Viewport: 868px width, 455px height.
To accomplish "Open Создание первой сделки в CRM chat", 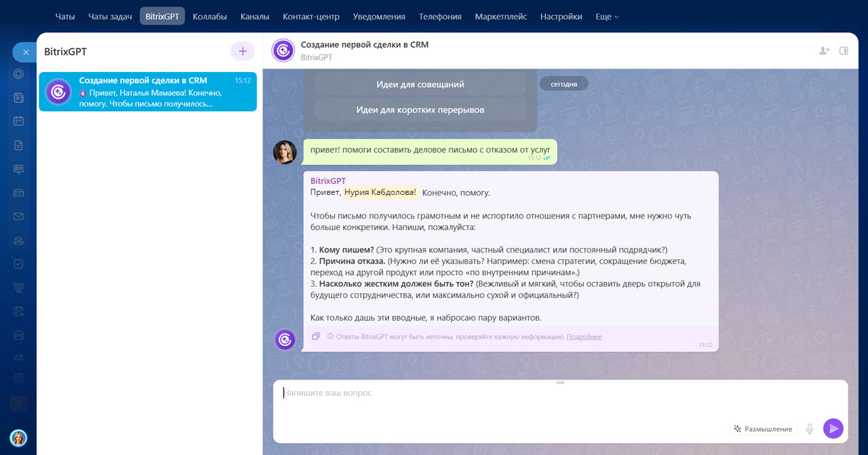I will coord(148,92).
